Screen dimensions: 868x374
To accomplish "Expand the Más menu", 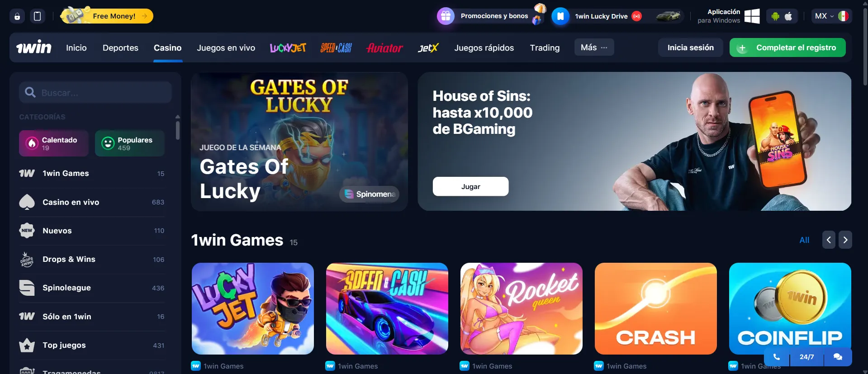I will (594, 47).
